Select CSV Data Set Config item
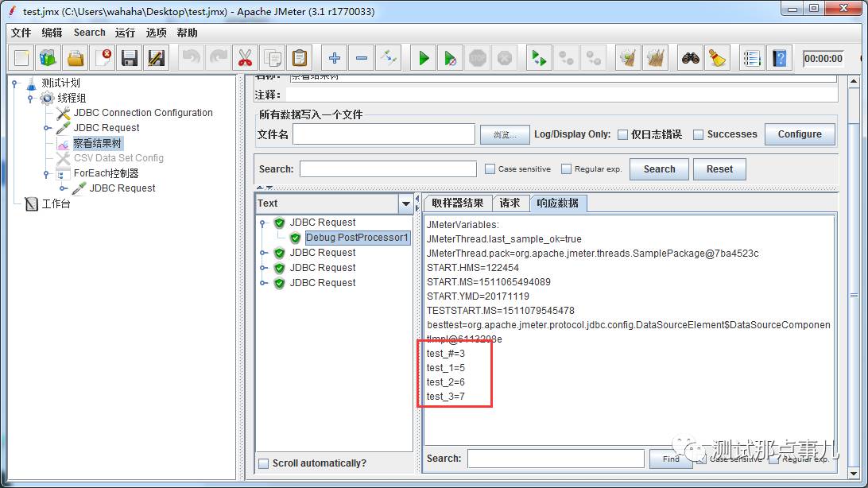Image resolution: width=868 pixels, height=488 pixels. pyautogui.click(x=118, y=158)
